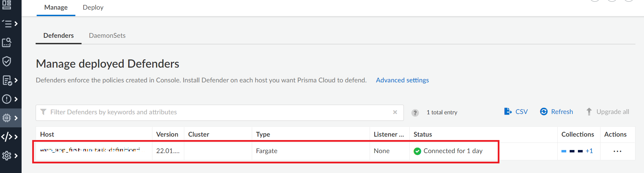Open the shield Defend sidebar icon
Viewport: 644px width, 173px height.
[x=7, y=61]
